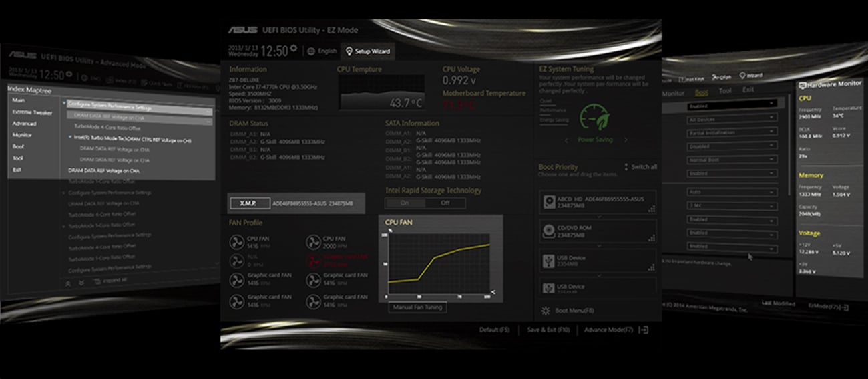868x379 pixels.
Task: Click Manual Fan Tuning button
Action: tap(417, 307)
